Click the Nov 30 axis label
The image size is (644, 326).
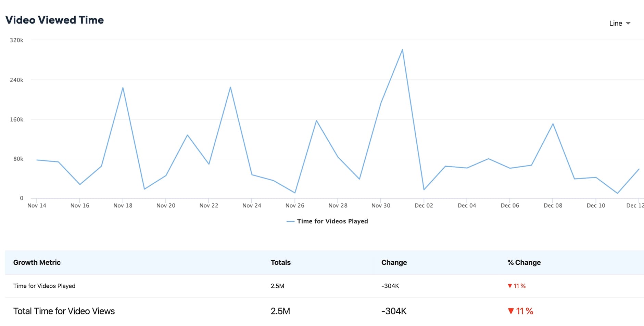381,206
